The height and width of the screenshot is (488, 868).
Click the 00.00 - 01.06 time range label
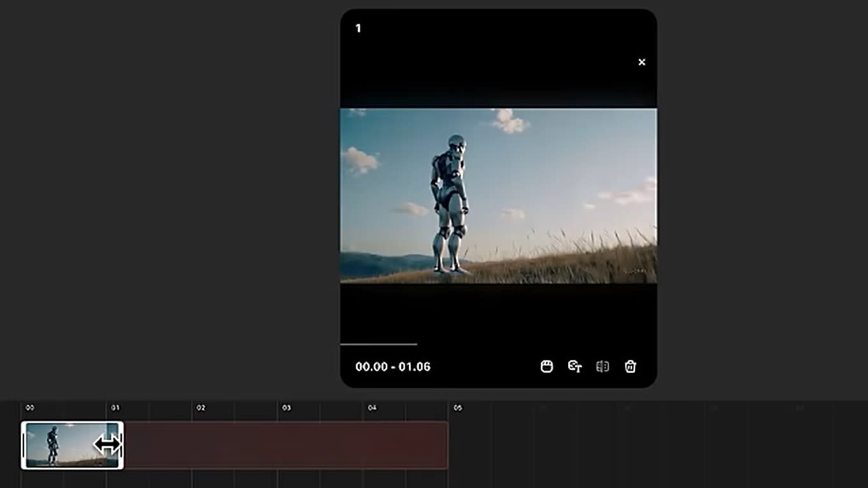pyautogui.click(x=393, y=367)
